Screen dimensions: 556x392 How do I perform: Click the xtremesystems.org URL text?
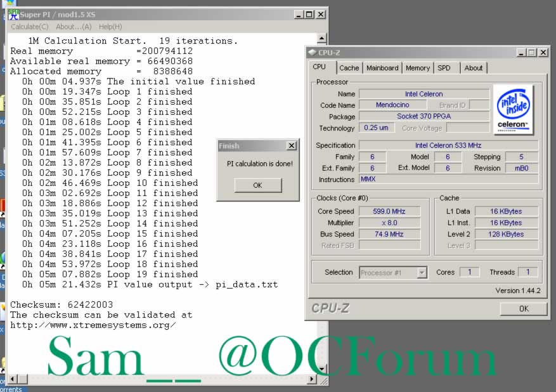click(x=93, y=325)
